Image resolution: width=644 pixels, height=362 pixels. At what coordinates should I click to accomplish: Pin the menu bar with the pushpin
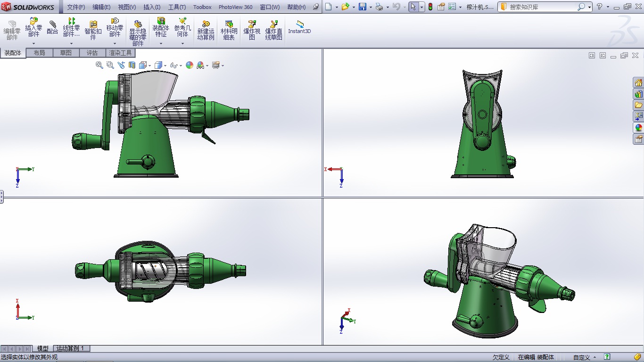(x=316, y=7)
